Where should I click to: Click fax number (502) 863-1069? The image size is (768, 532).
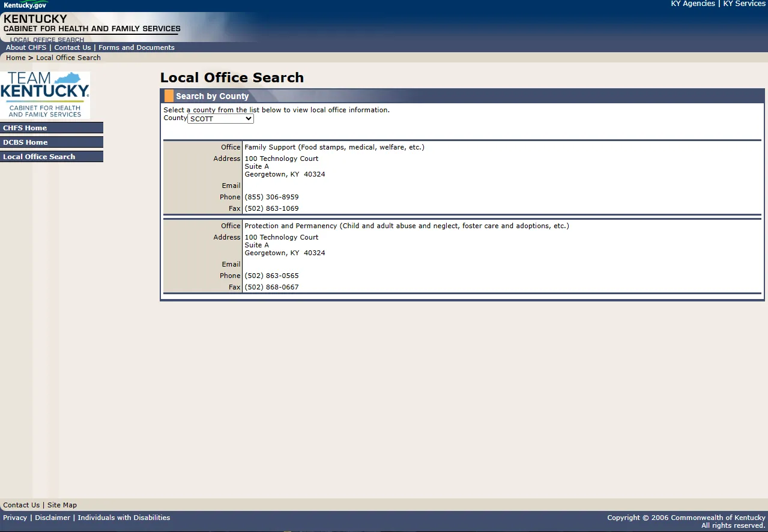(271, 208)
